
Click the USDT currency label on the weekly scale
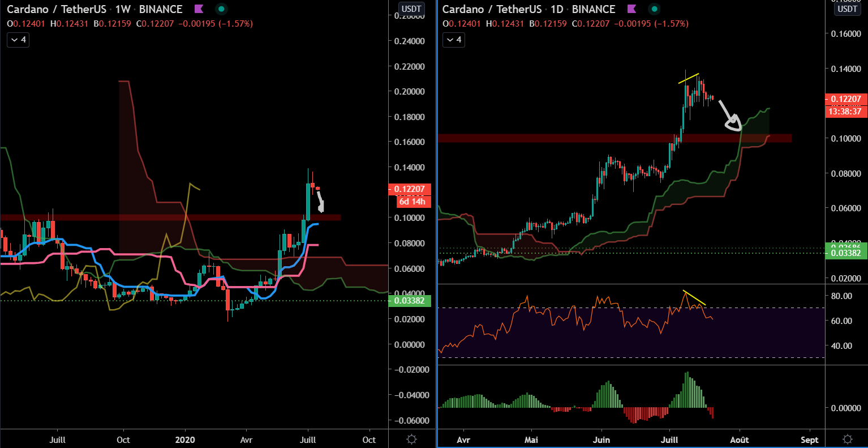coord(411,8)
